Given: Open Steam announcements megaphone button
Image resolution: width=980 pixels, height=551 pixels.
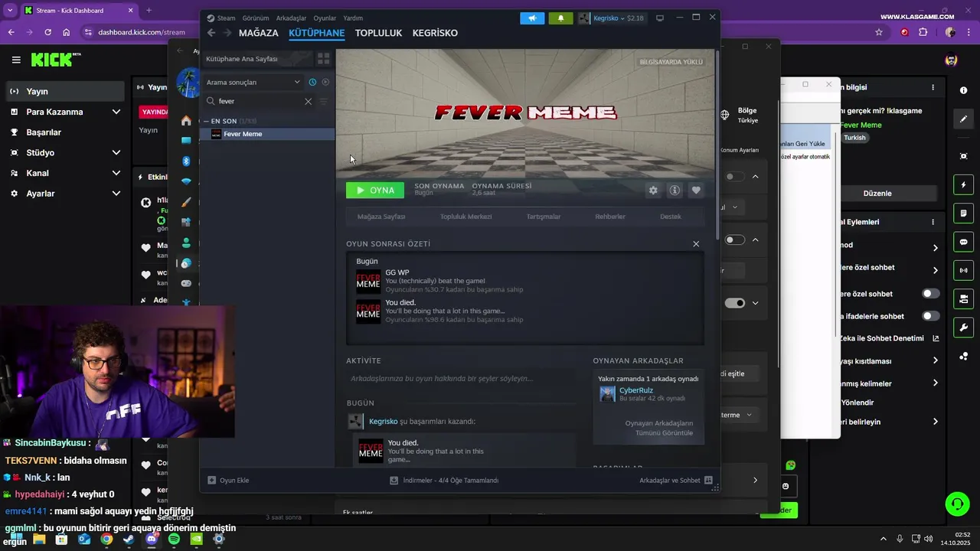Looking at the screenshot, I should tap(532, 18).
